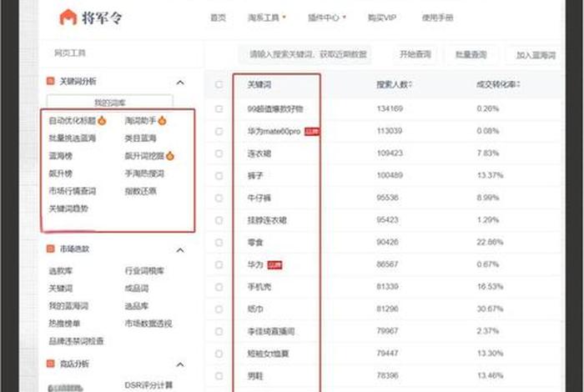Tick the checkbox for 男鞋 row
This screenshot has height=392, width=584.
tap(219, 376)
